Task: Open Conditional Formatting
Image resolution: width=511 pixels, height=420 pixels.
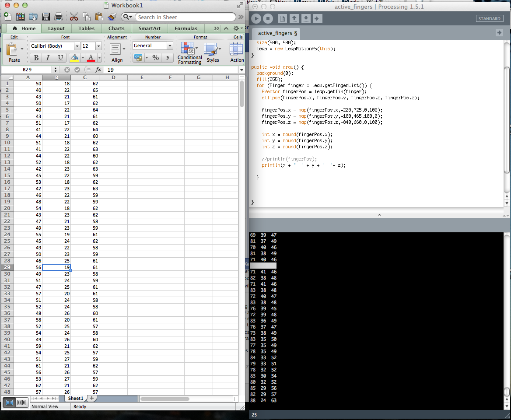Action: coord(188,48)
